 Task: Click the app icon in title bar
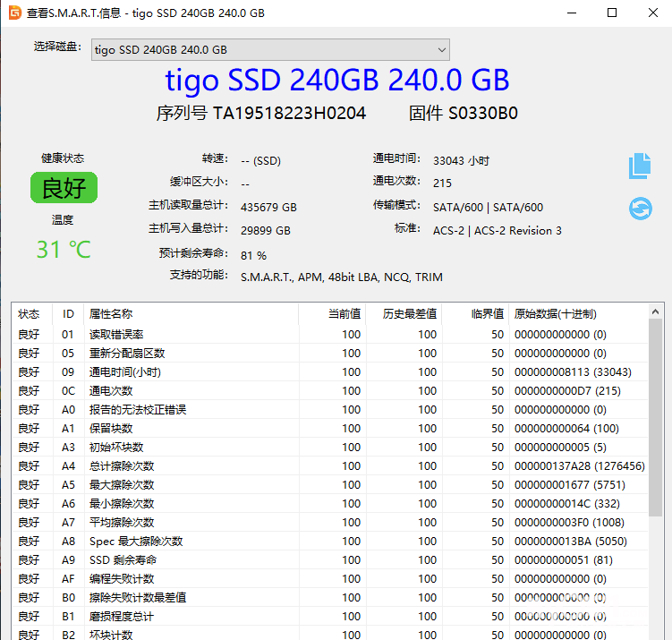13,13
